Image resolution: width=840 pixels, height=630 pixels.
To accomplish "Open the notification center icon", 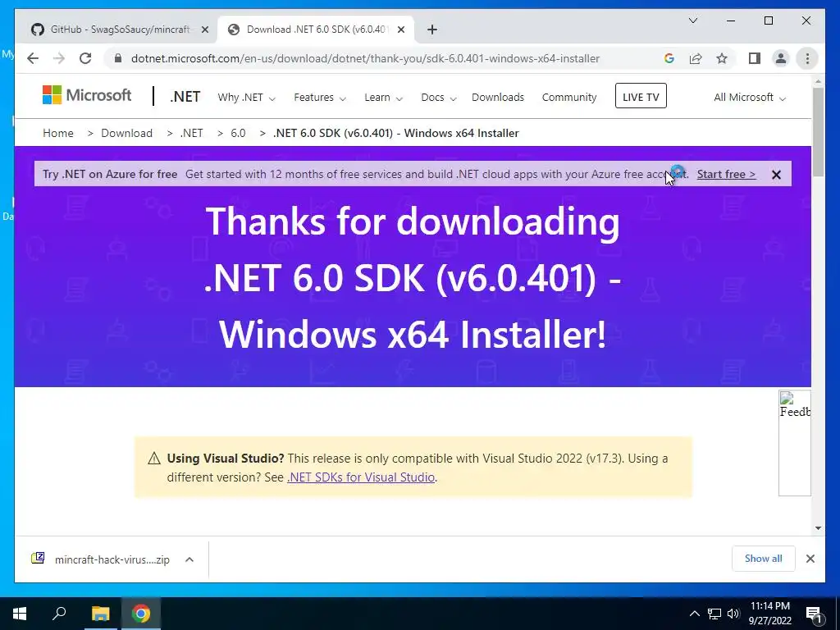I will [814, 614].
